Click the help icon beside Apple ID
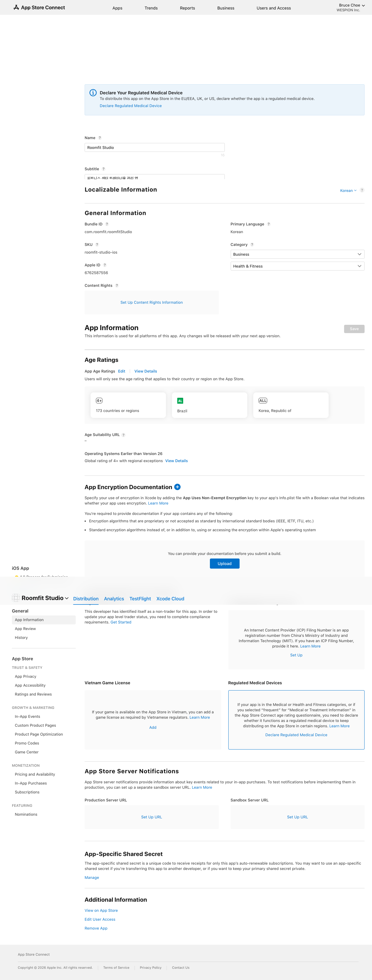This screenshot has width=372, height=980. click(x=105, y=265)
